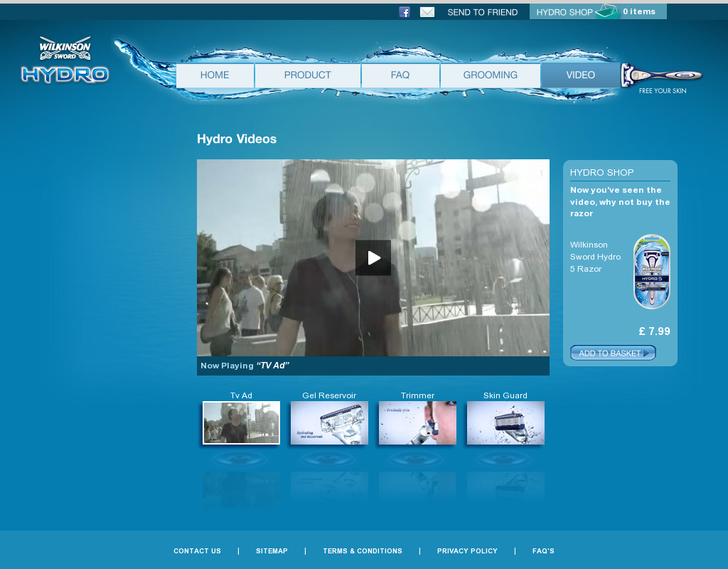Select the Video tab
The width and height of the screenshot is (728, 569).
[580, 75]
